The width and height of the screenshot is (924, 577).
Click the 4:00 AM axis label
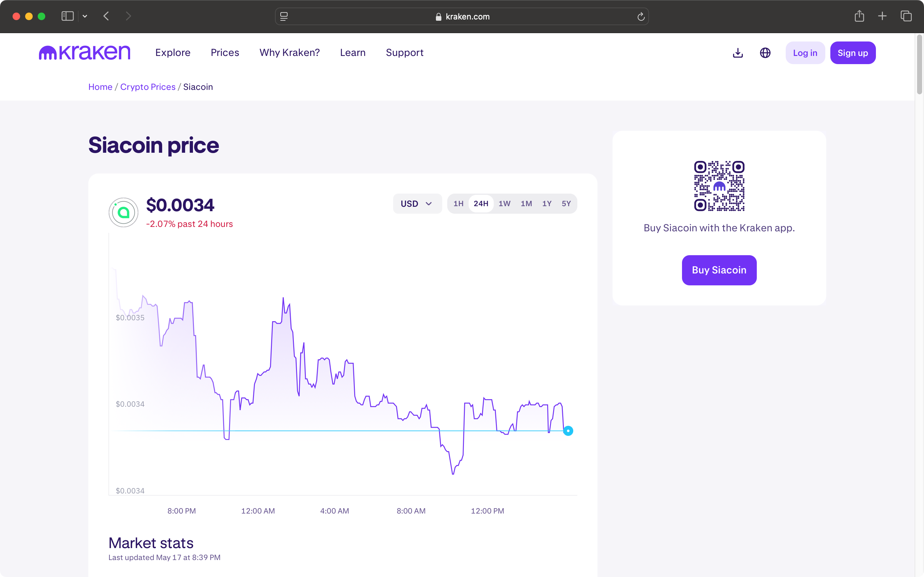click(334, 511)
